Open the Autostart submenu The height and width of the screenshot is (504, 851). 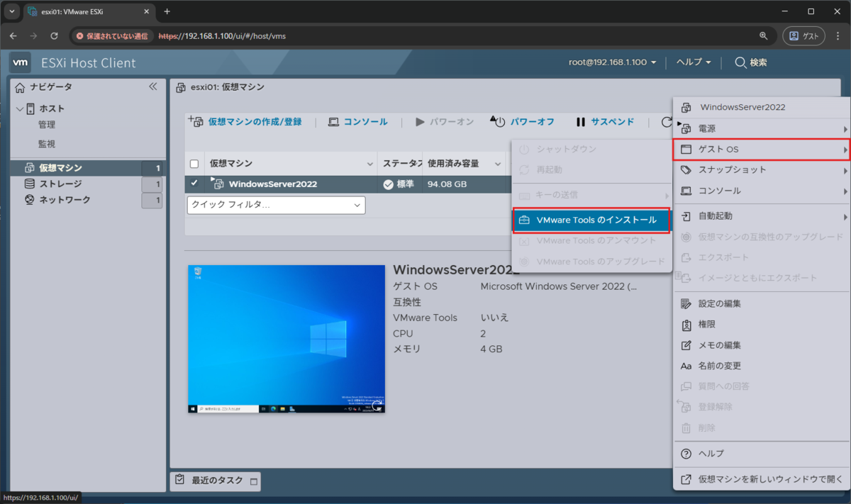762,216
